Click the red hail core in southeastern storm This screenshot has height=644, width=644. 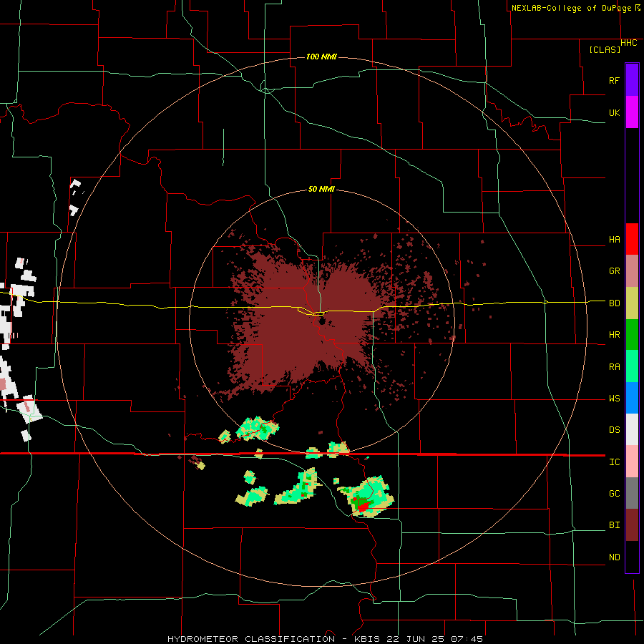pyautogui.click(x=363, y=507)
